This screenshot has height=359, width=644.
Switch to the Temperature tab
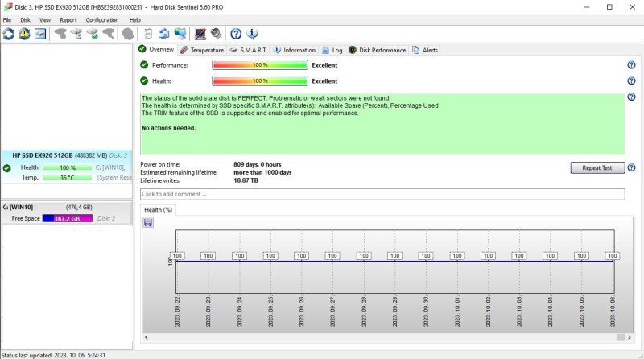coord(202,50)
